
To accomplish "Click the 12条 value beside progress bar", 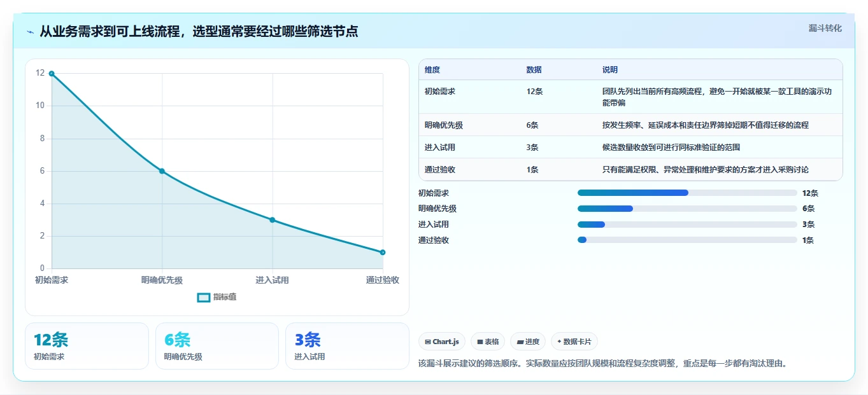I will (x=810, y=193).
